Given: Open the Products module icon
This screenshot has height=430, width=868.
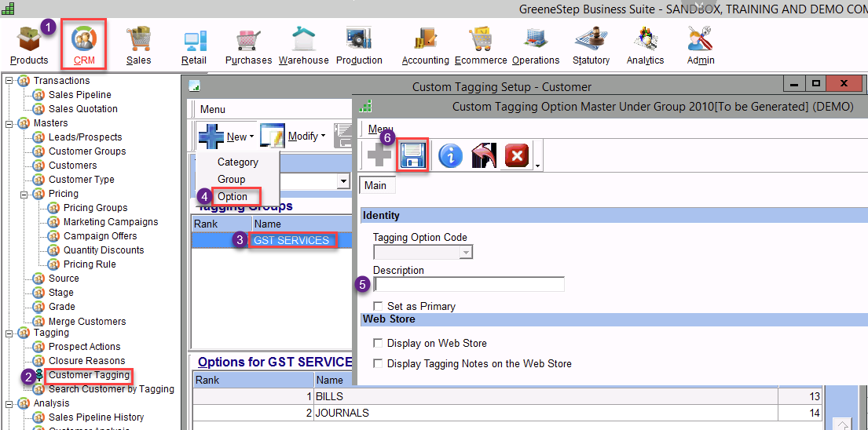Looking at the screenshot, I should (29, 44).
